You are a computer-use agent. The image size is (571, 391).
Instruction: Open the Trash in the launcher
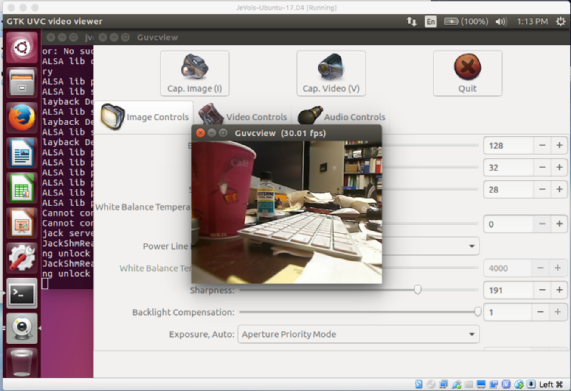pyautogui.click(x=22, y=363)
